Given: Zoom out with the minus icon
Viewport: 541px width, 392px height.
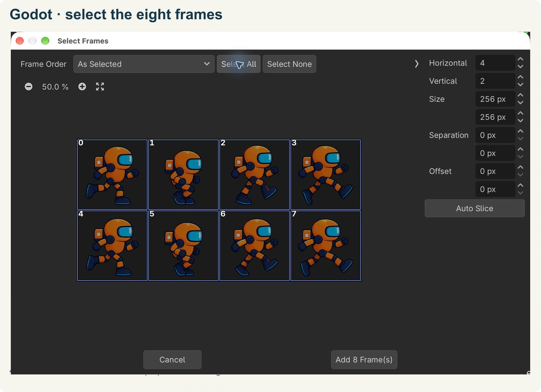Looking at the screenshot, I should point(29,87).
